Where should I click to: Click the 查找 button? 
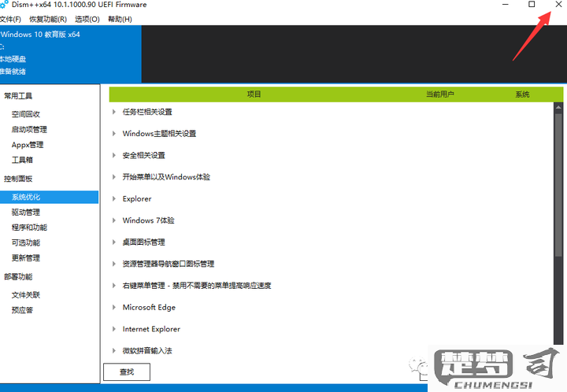click(x=127, y=372)
